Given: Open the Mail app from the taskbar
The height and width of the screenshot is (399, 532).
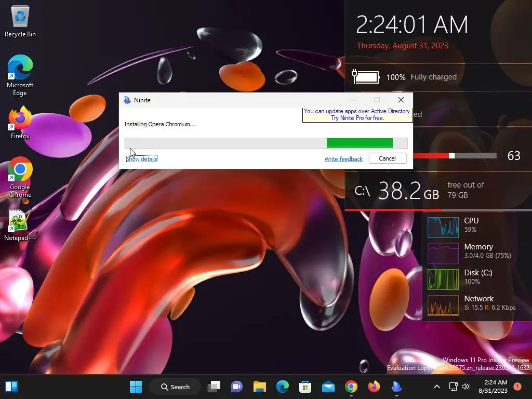Looking at the screenshot, I should (x=328, y=387).
